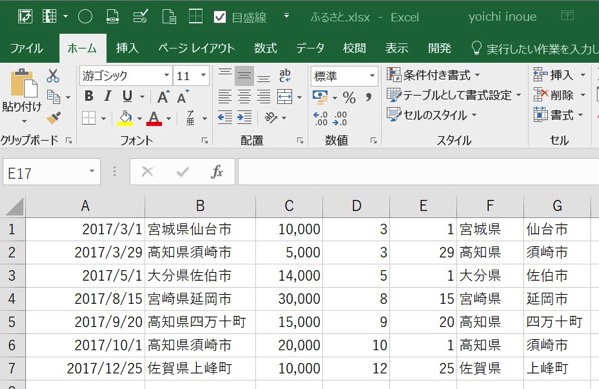This screenshot has height=389, width=599.
Task: Open fill color dropdown arrow
Action: coord(139,118)
